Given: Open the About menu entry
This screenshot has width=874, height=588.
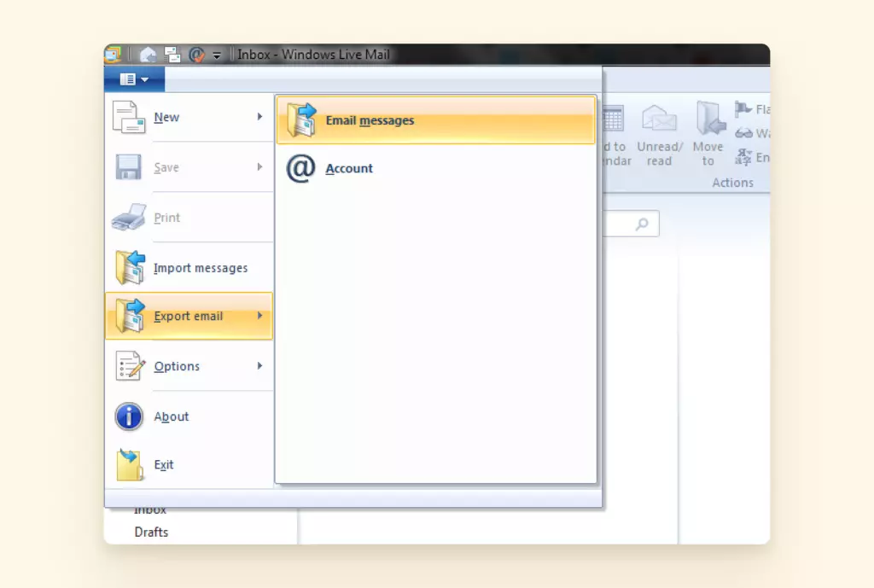Looking at the screenshot, I should 189,416.
